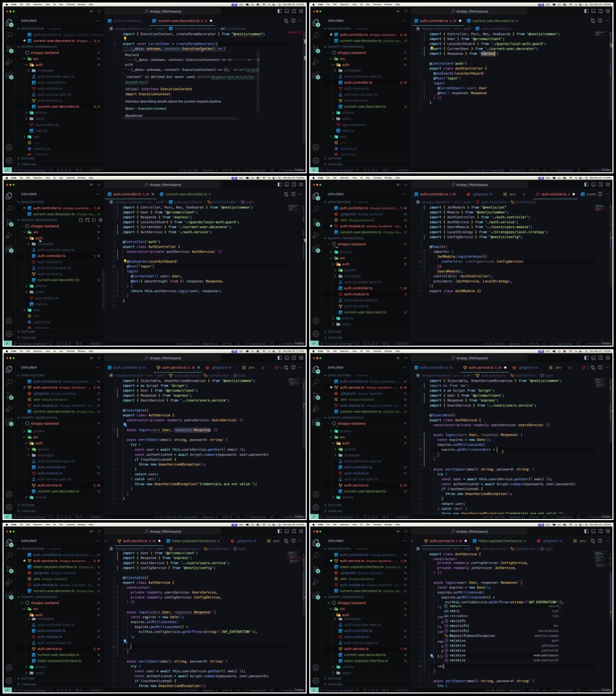The width and height of the screenshot is (616, 696).
Task: Click New Folder icon in SHOPPY (WORKSPACE) header
Action: tap(87, 220)
